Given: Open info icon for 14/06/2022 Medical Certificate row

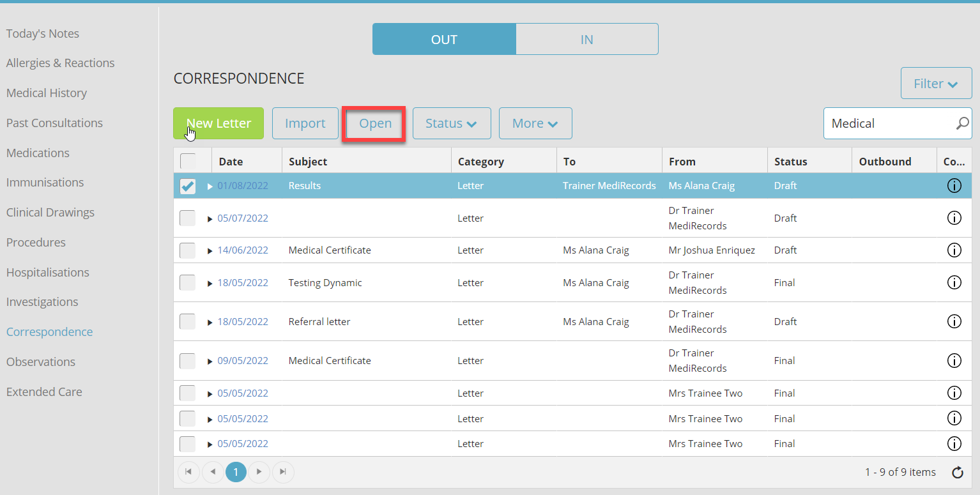Looking at the screenshot, I should coord(954,250).
